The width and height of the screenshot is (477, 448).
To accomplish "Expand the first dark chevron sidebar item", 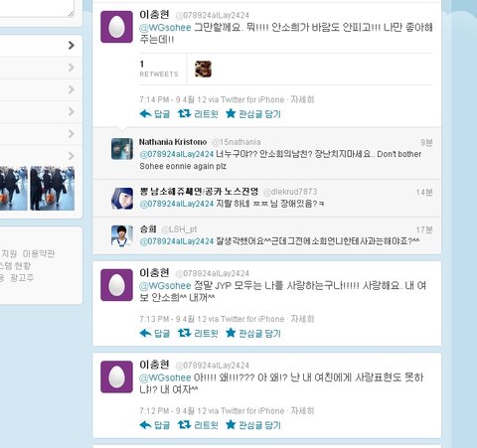I will pyautogui.click(x=72, y=45).
